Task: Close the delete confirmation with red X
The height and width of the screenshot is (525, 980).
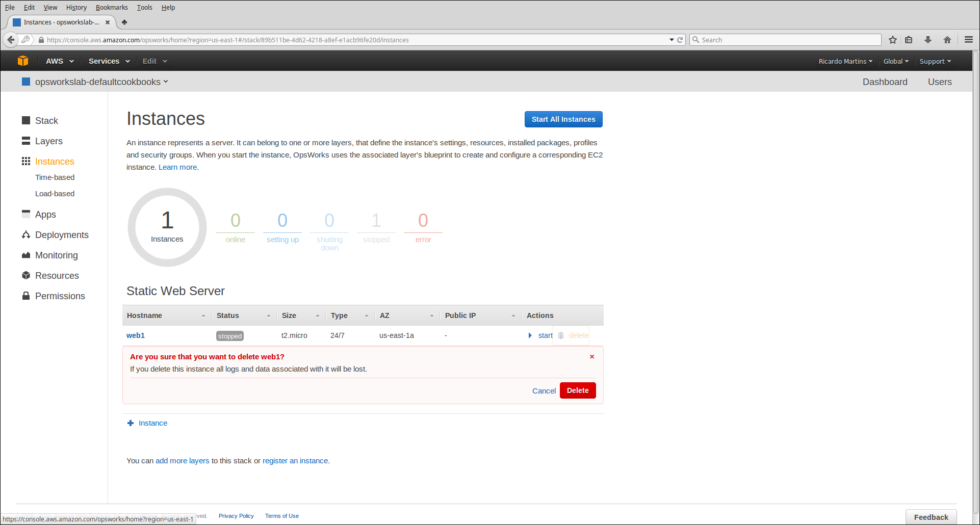Action: point(592,357)
